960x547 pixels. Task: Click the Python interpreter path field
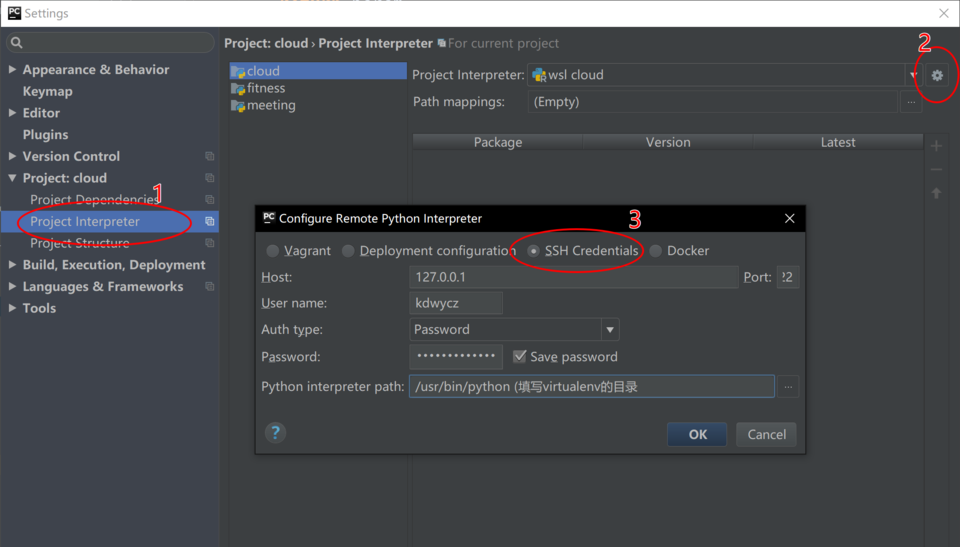click(x=592, y=387)
